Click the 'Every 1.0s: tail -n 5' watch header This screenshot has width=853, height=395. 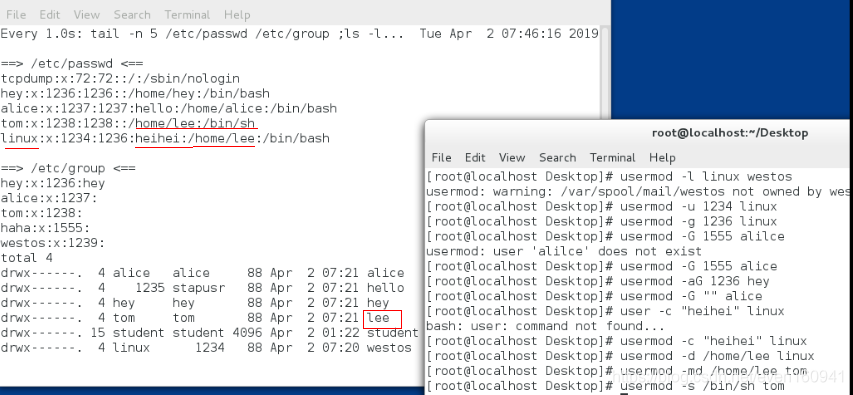pos(299,34)
